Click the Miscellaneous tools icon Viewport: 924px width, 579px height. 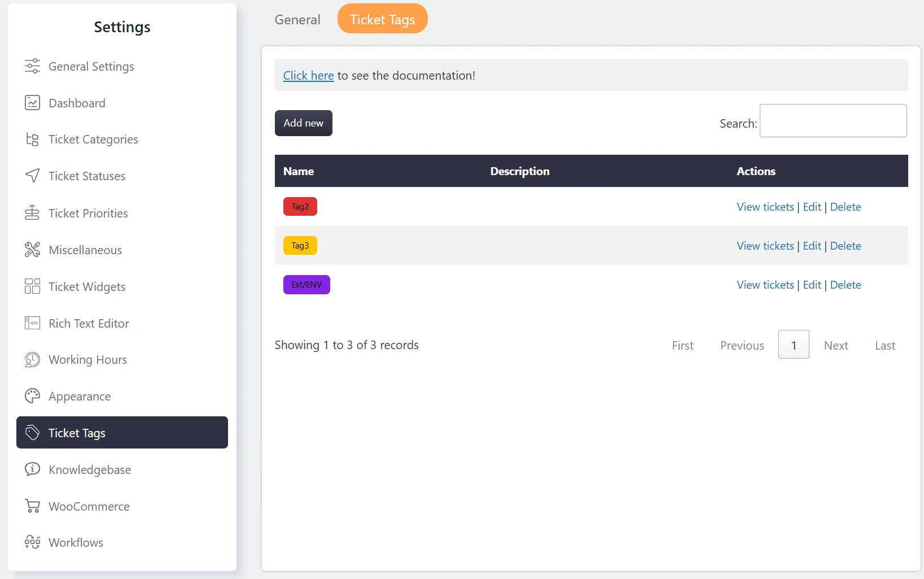click(x=32, y=250)
